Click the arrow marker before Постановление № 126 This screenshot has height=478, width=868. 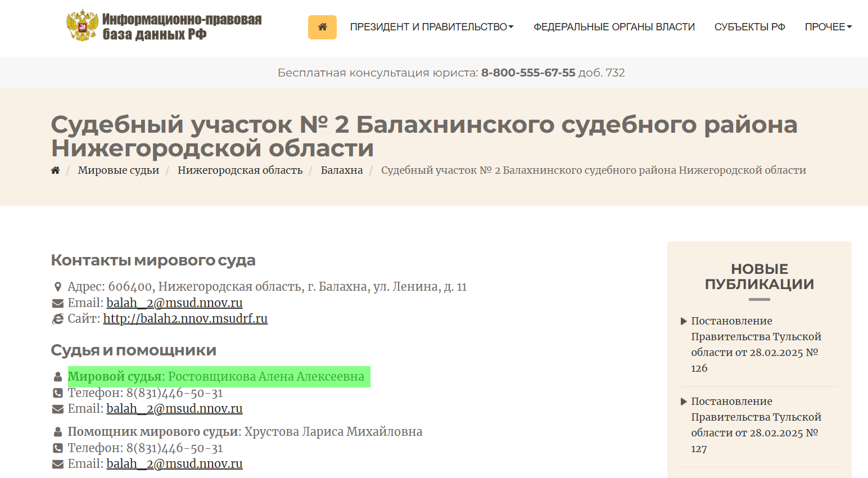(684, 321)
